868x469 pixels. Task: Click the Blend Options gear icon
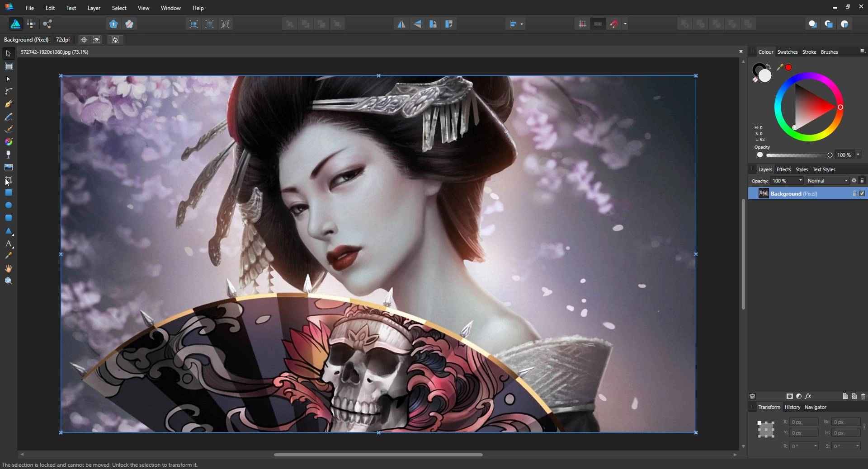(x=854, y=180)
